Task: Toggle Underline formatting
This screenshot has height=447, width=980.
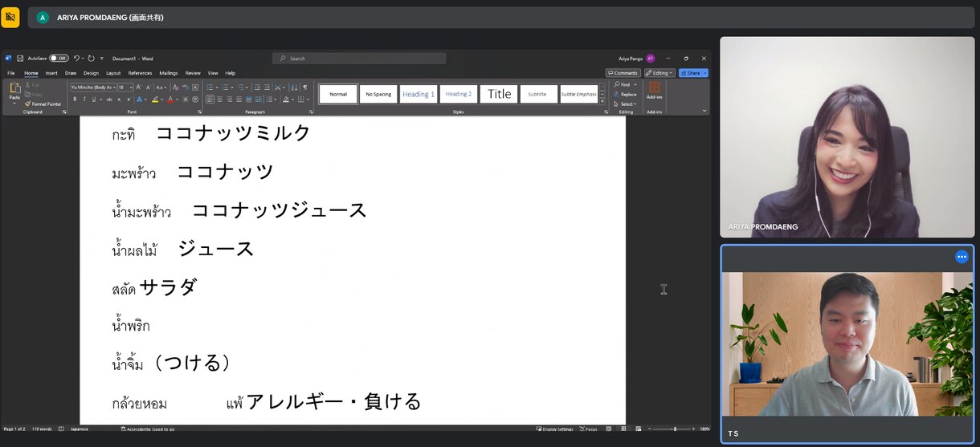Action: 93,100
